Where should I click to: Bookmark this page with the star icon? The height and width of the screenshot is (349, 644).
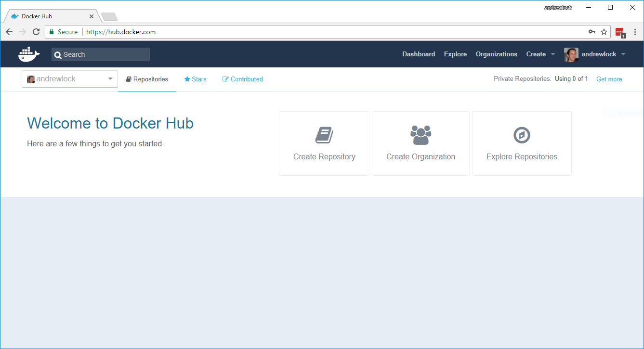pyautogui.click(x=604, y=32)
